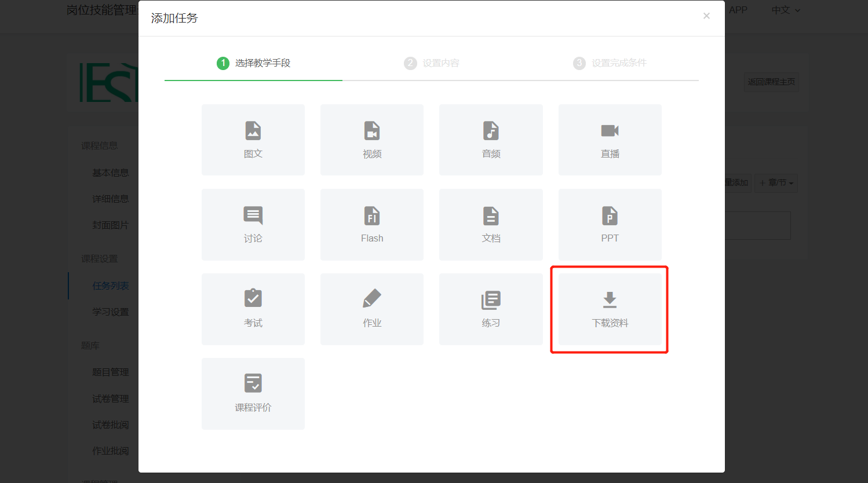The height and width of the screenshot is (483, 868).
Task: Switch to step 2 设置内容
Action: click(432, 63)
